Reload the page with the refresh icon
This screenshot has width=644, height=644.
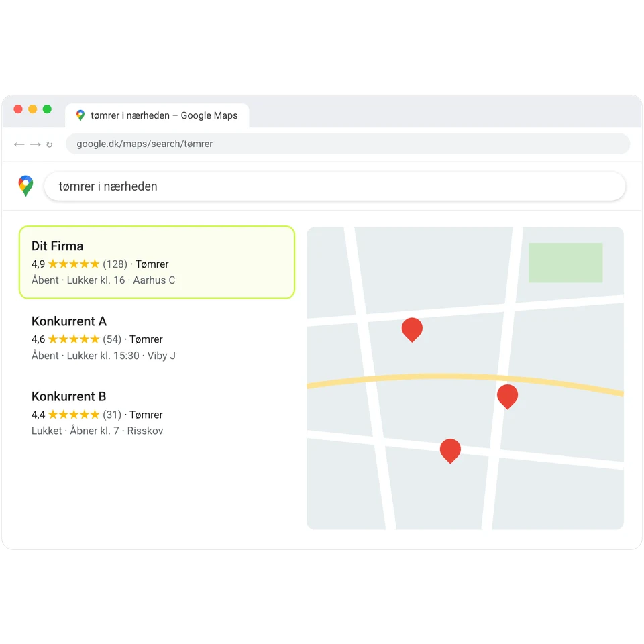pos(49,144)
